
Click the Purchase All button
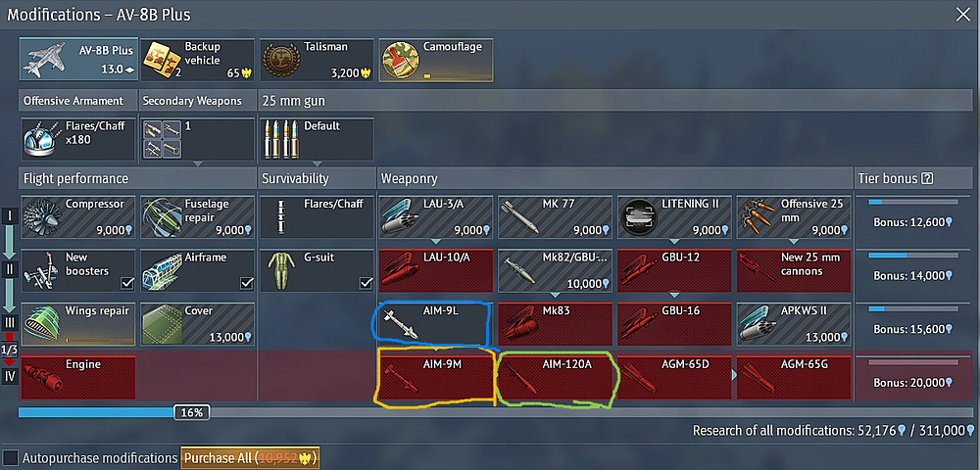(250, 458)
